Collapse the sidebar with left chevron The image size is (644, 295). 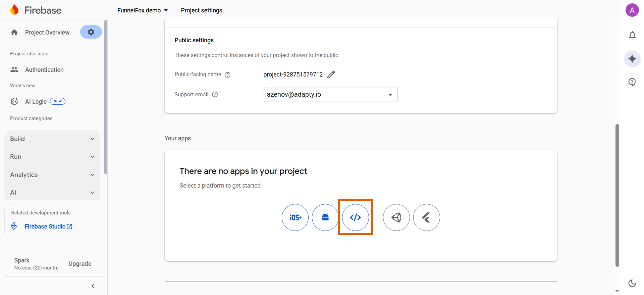coord(93,286)
